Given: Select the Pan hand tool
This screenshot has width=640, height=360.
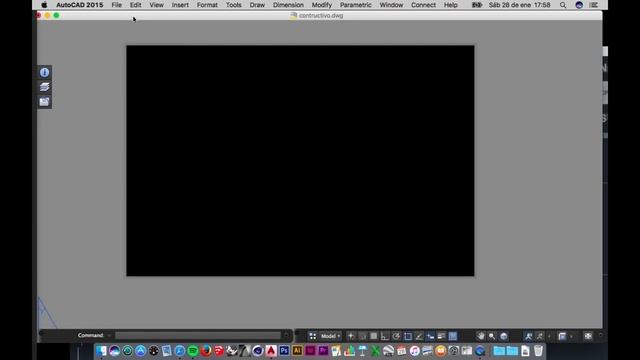Looking at the screenshot, I should (x=481, y=336).
